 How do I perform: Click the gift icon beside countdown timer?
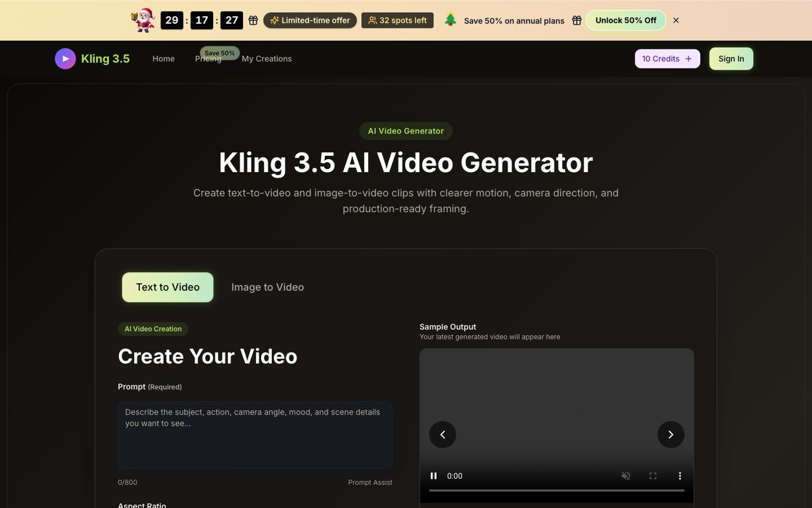click(253, 20)
